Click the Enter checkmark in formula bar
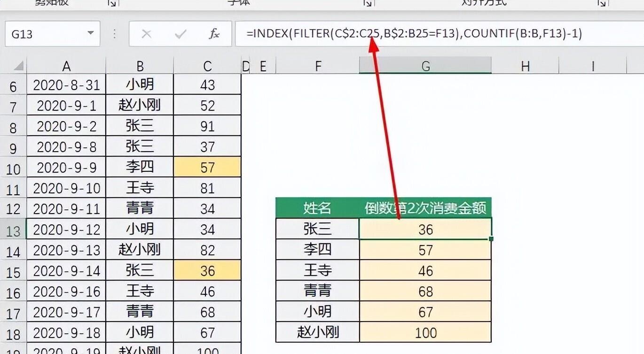Viewport: 644px width, 354px height. coord(180,34)
